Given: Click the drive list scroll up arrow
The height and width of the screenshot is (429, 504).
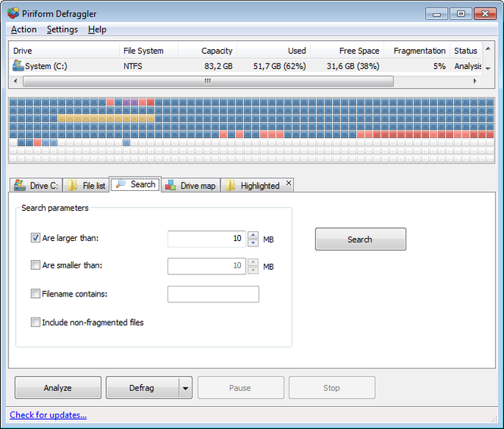Looking at the screenshot, I should pyautogui.click(x=487, y=49).
